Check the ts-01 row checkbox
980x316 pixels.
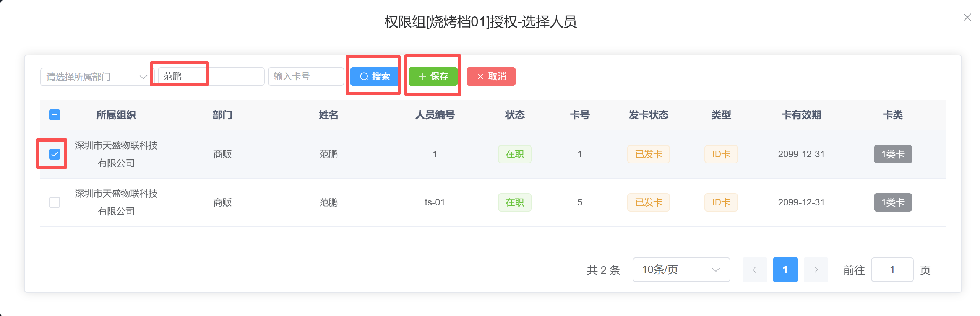tap(55, 202)
